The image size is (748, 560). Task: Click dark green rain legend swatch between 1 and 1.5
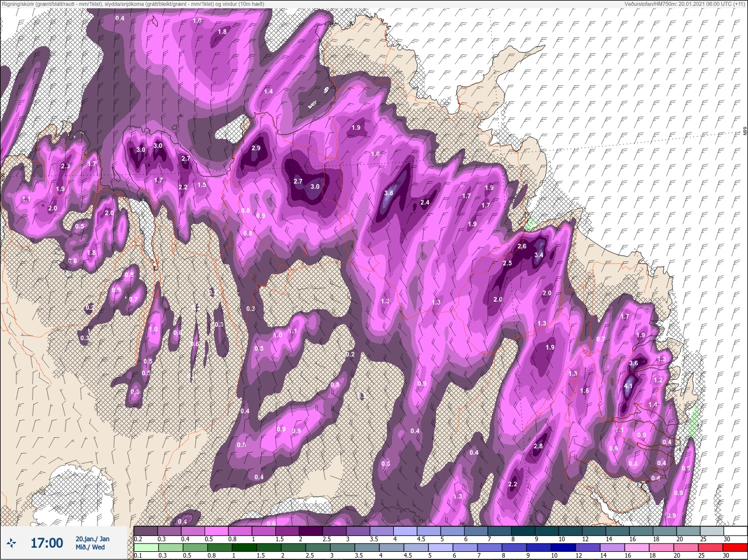point(244,547)
